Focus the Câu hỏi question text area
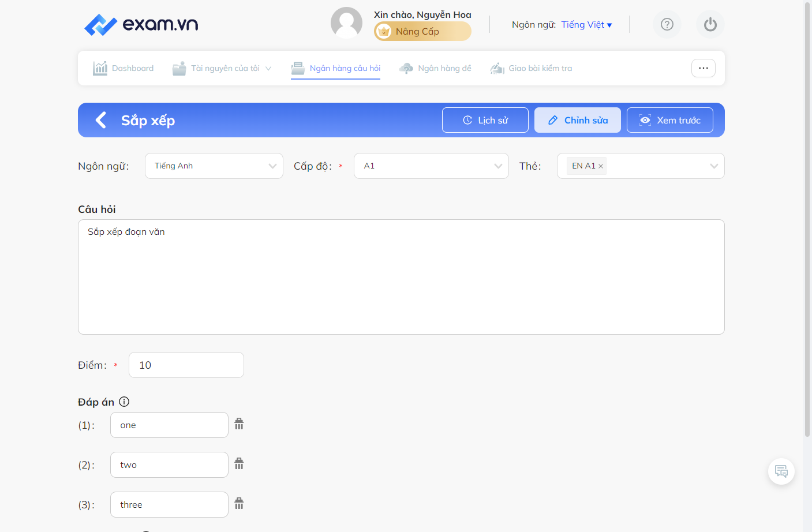 401,277
